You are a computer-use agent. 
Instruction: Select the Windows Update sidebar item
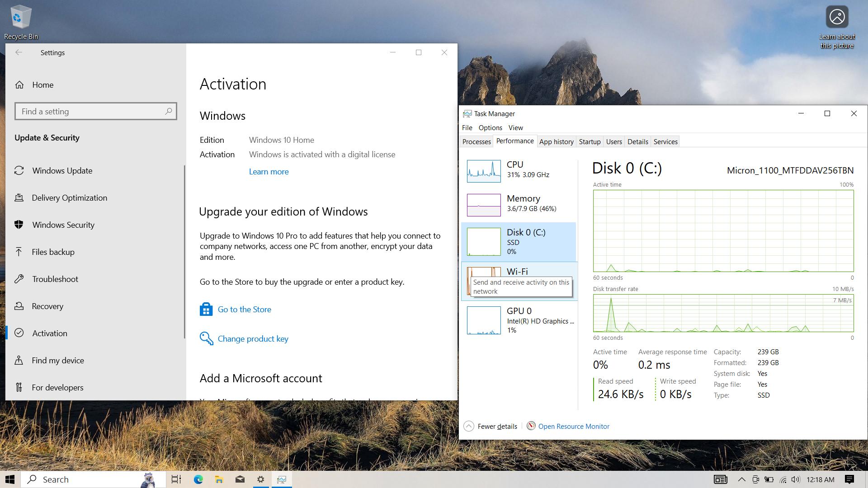[x=95, y=170]
